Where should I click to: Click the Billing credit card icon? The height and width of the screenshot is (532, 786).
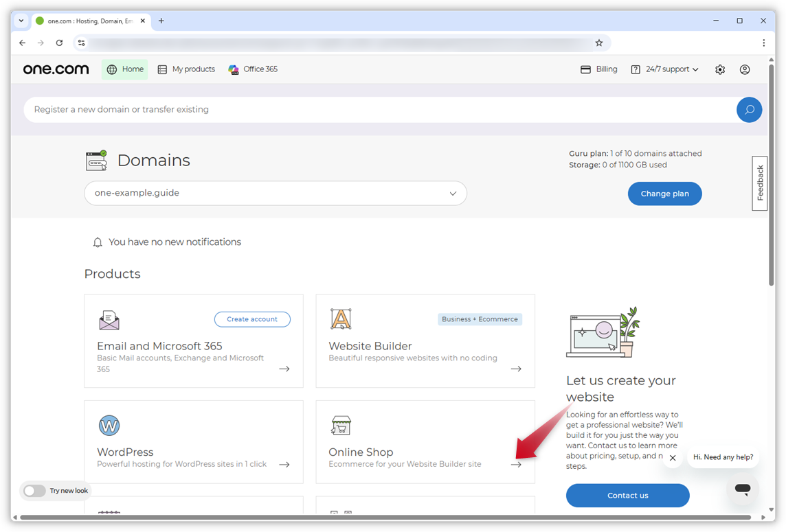point(585,69)
